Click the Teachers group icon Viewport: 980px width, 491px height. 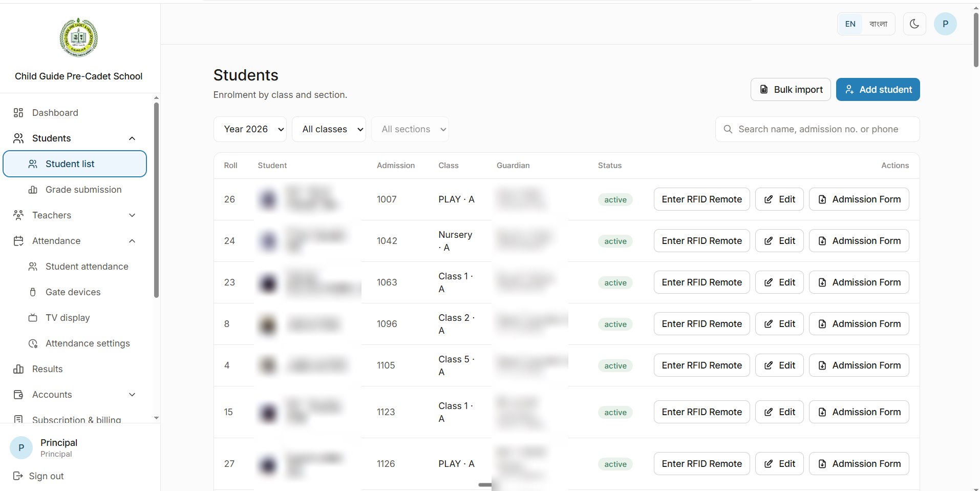pyautogui.click(x=18, y=215)
